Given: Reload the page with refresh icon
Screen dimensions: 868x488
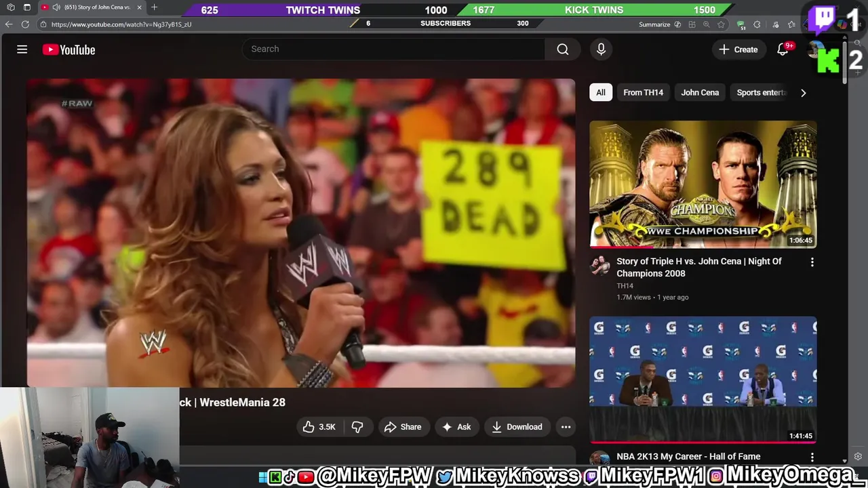Looking at the screenshot, I should 25,24.
